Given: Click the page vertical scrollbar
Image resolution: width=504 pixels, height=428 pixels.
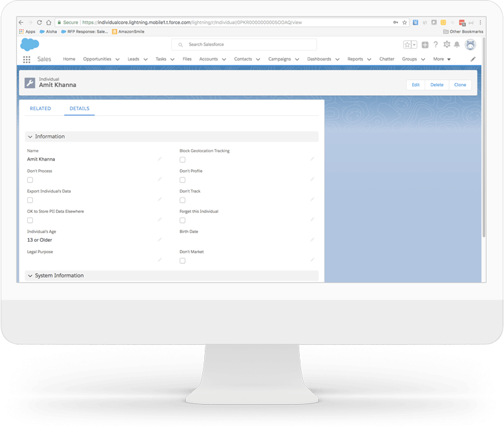Looking at the screenshot, I should [x=483, y=138].
